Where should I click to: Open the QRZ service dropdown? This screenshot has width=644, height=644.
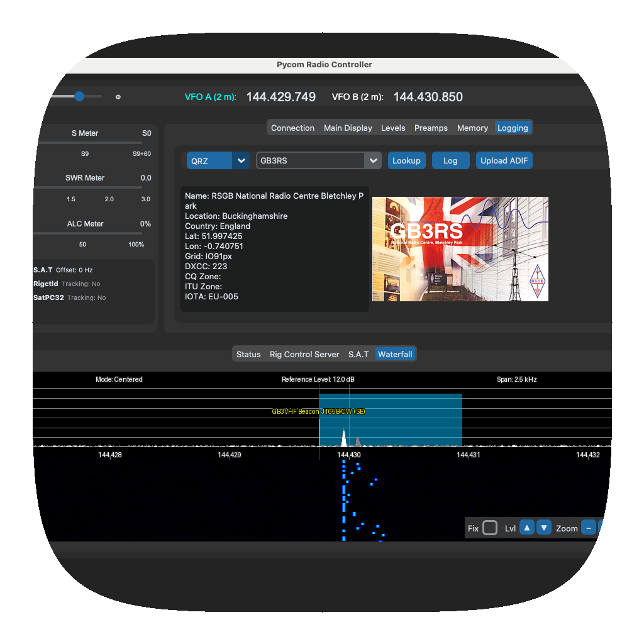pyautogui.click(x=218, y=160)
